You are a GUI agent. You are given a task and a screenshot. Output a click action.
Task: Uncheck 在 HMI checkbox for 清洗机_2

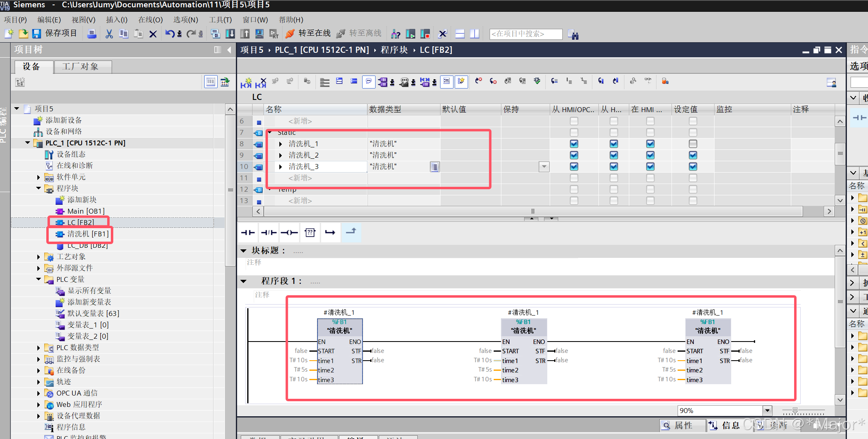650,155
